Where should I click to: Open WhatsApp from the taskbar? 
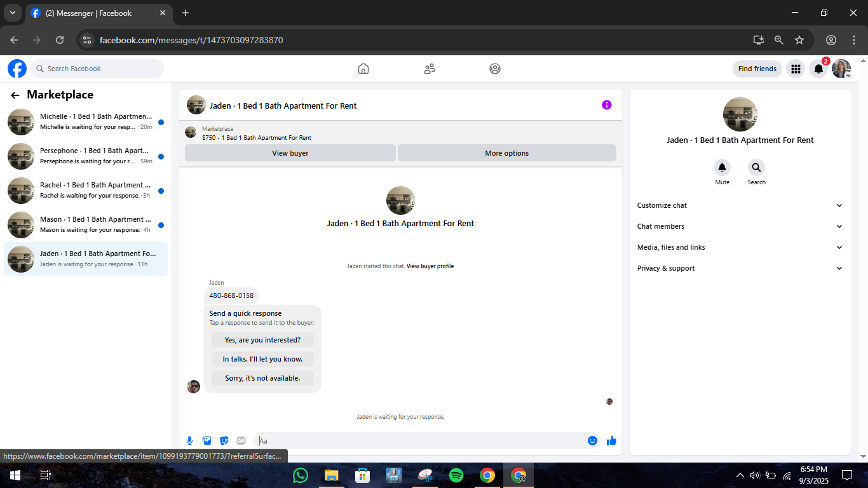[x=301, y=475]
